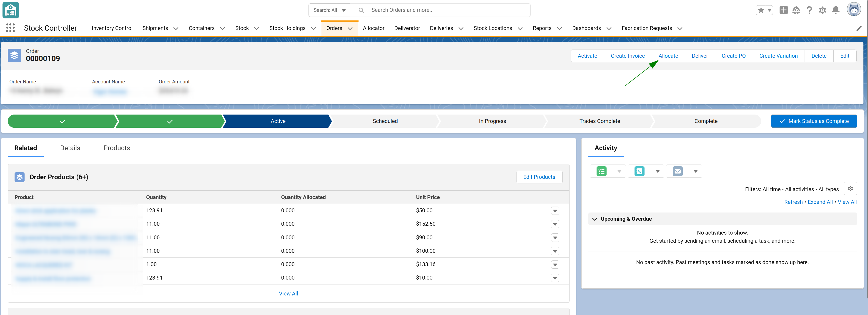Image resolution: width=868 pixels, height=315 pixels.
Task: Open Setup gear icon in header
Action: pyautogui.click(x=823, y=10)
